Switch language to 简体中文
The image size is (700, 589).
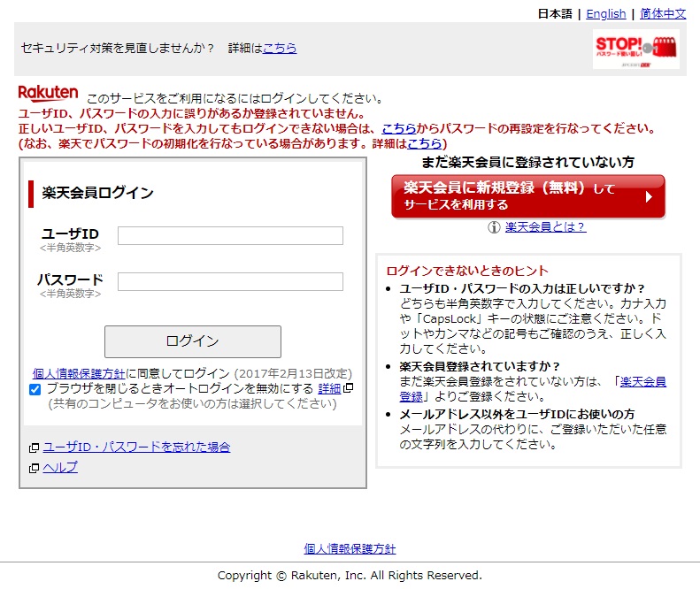pyautogui.click(x=663, y=14)
